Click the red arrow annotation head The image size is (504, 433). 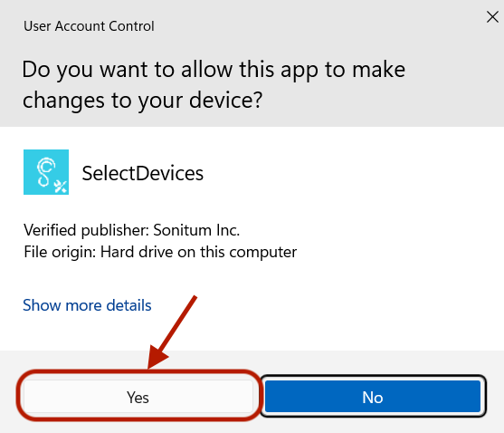pyautogui.click(x=157, y=357)
